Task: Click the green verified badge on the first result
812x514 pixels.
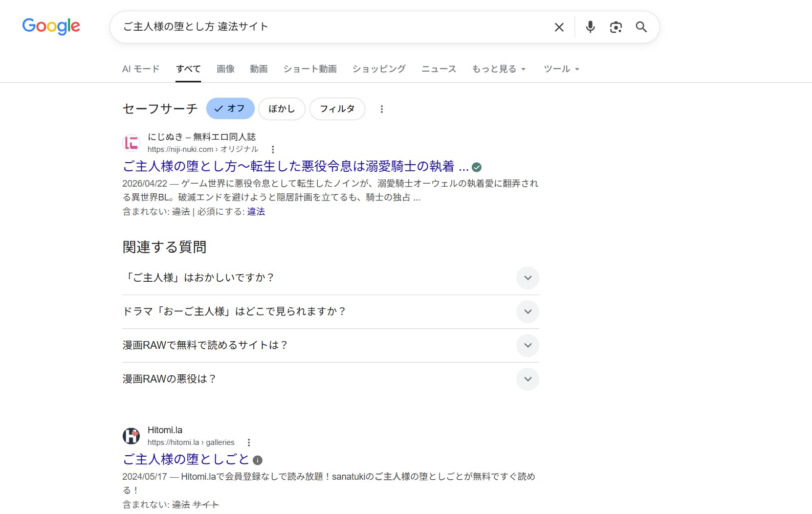Action: (x=476, y=167)
